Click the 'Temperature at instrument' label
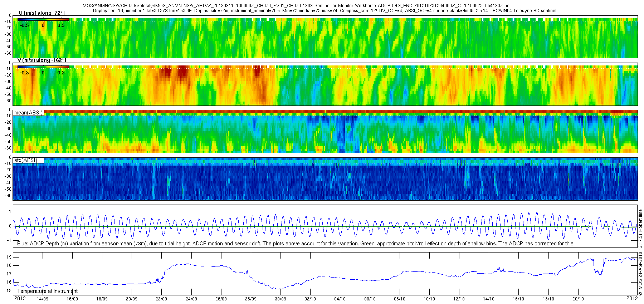This screenshot has height=304, width=644. 47,291
